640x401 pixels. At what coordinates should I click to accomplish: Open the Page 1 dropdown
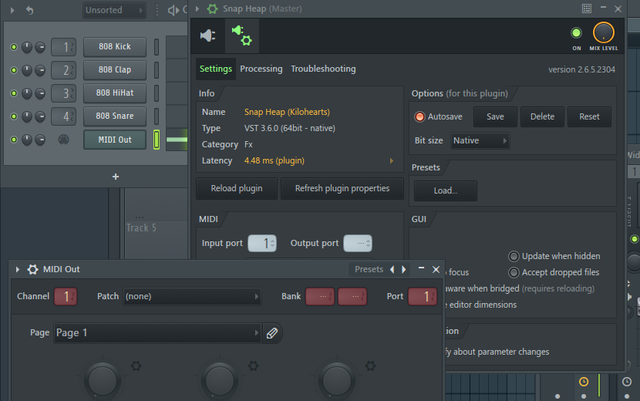(x=157, y=333)
